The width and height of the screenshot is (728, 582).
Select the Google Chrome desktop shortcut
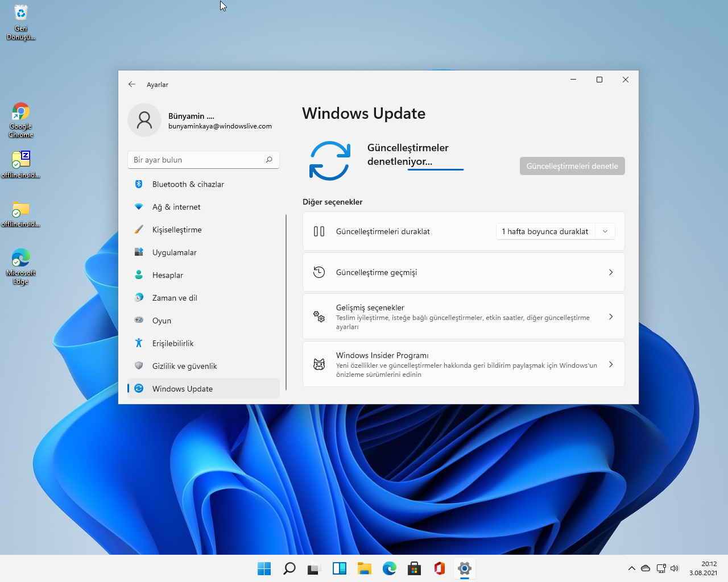[21, 120]
